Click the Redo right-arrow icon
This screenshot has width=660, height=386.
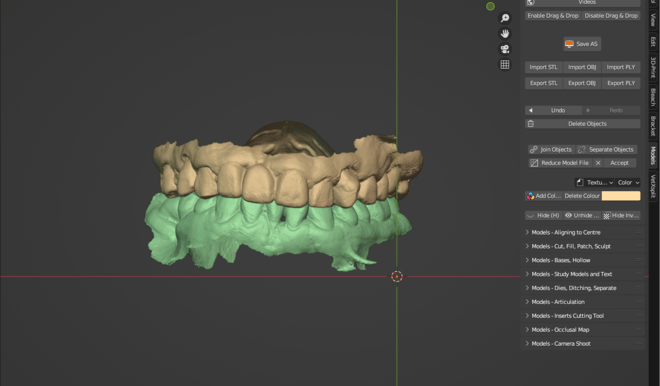(588, 110)
